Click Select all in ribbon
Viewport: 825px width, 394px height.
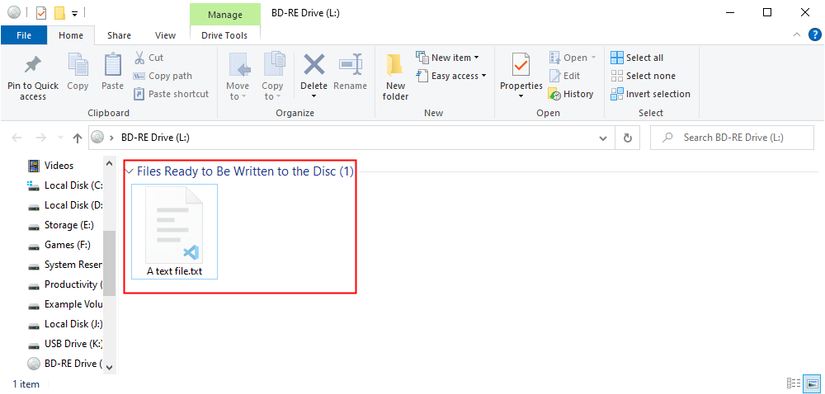(x=637, y=57)
